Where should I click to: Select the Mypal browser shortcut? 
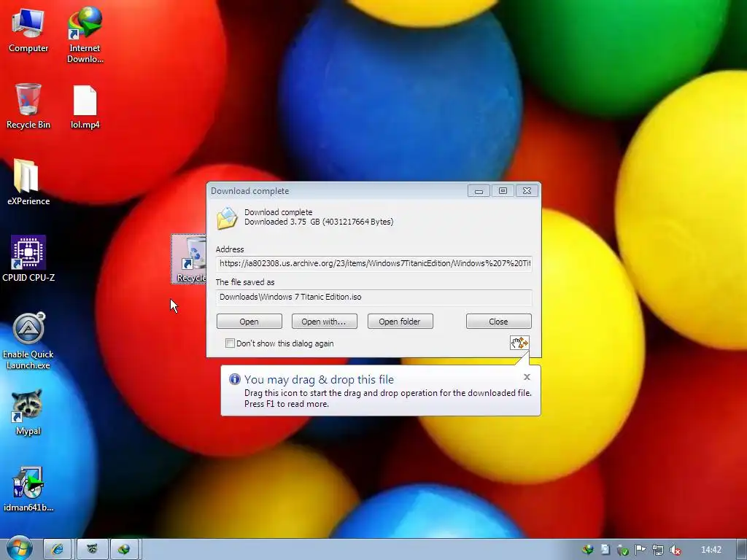(28, 413)
